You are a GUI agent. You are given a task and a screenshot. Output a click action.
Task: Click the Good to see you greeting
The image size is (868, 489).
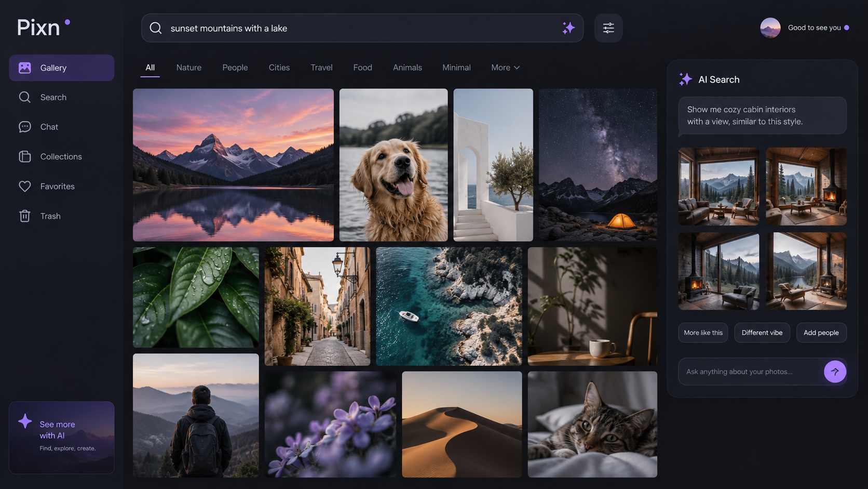coord(814,28)
